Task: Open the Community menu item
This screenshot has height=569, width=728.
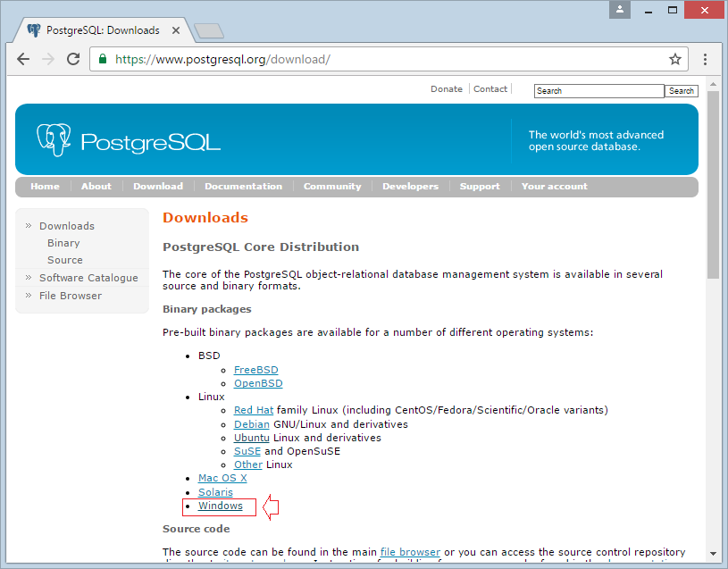Action: click(332, 186)
